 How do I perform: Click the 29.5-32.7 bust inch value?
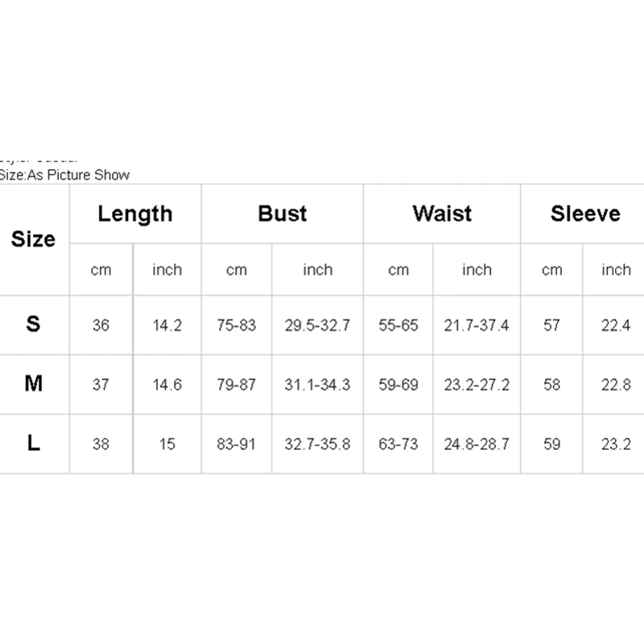(317, 325)
